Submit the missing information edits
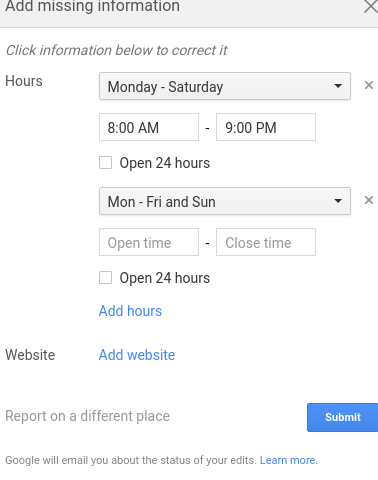This screenshot has width=378, height=480. [343, 417]
